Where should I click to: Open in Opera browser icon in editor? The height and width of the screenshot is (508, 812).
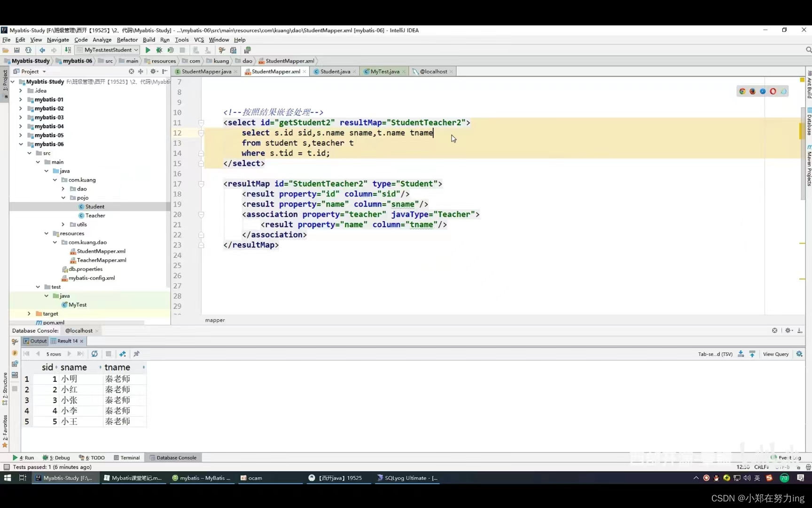(x=773, y=91)
